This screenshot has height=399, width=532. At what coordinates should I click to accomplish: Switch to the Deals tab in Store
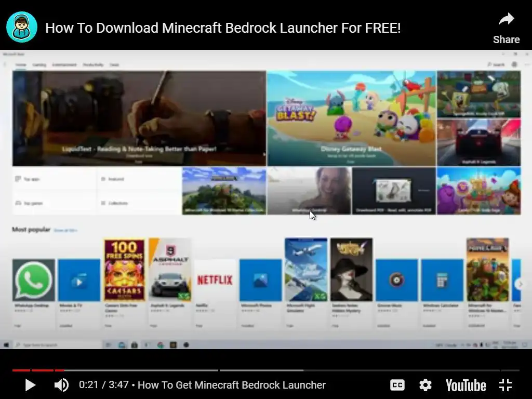click(114, 65)
